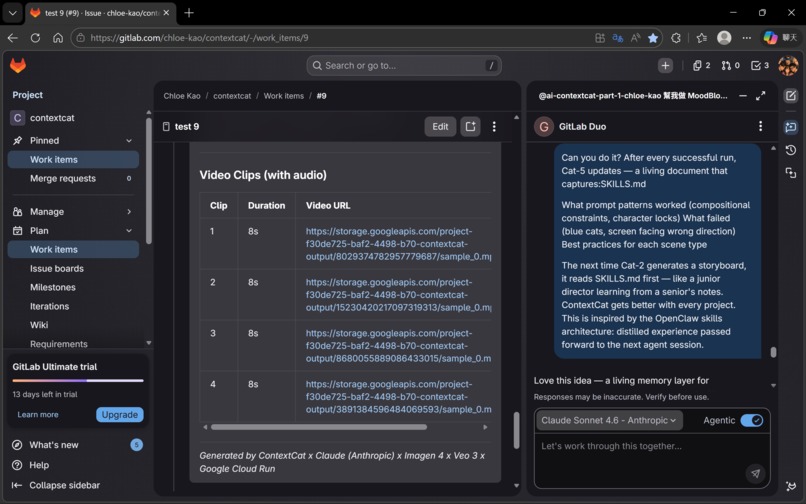The width and height of the screenshot is (806, 504).
Task: Open Milestones
Action: tap(52, 287)
